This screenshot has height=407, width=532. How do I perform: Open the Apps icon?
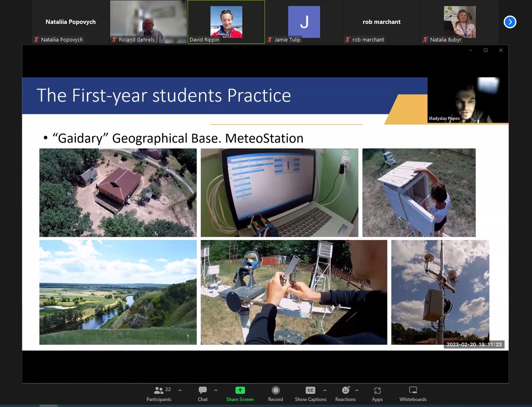[x=377, y=390]
